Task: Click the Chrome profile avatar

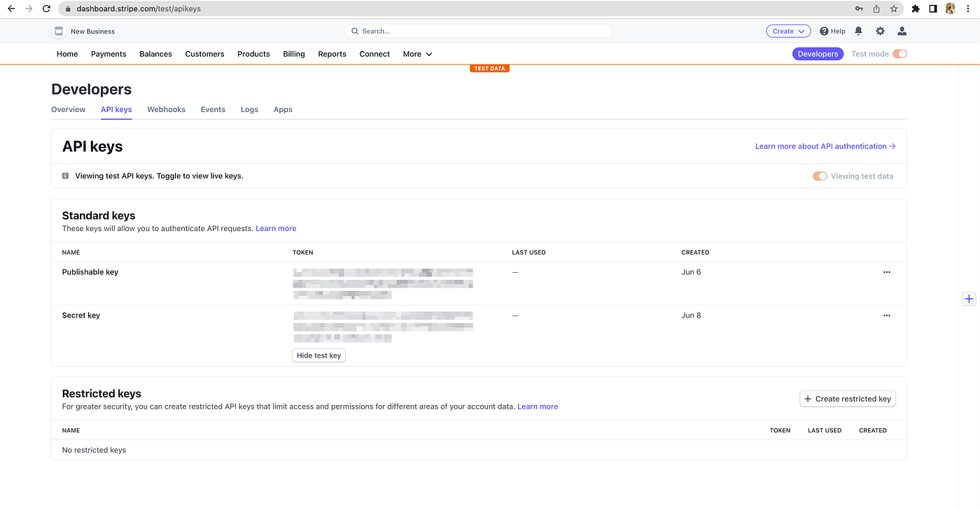Action: point(951,9)
